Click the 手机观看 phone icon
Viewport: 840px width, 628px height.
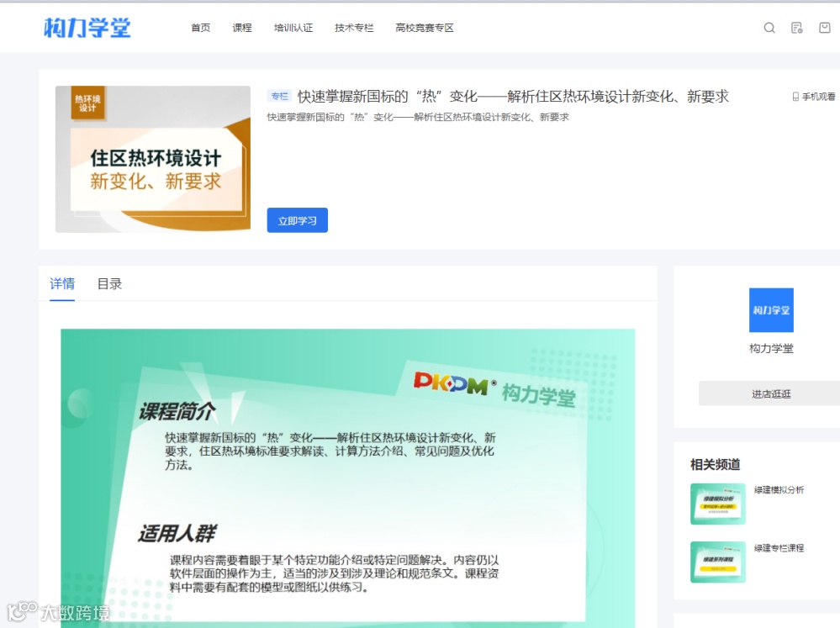[x=795, y=97]
